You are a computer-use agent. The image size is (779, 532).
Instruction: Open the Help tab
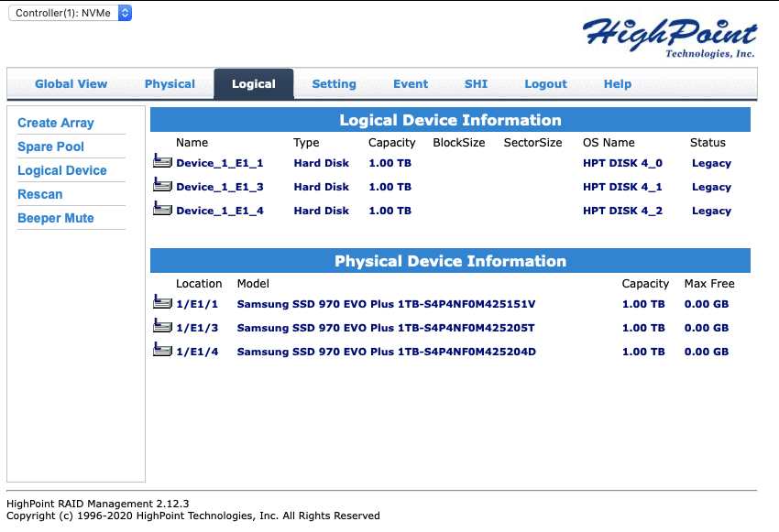(x=618, y=84)
